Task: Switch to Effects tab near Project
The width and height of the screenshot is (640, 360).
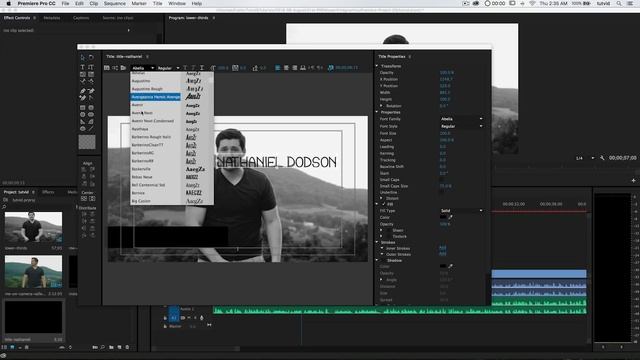Action: point(48,192)
